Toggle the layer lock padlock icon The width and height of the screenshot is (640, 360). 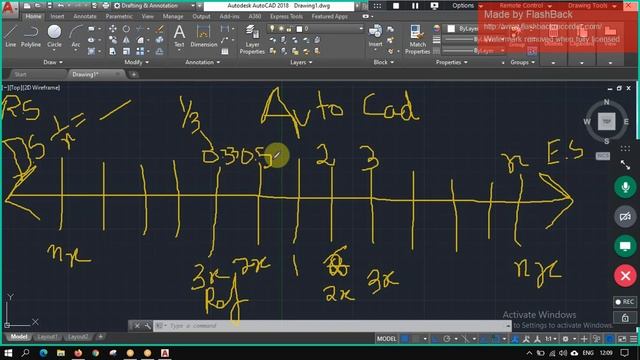click(289, 29)
